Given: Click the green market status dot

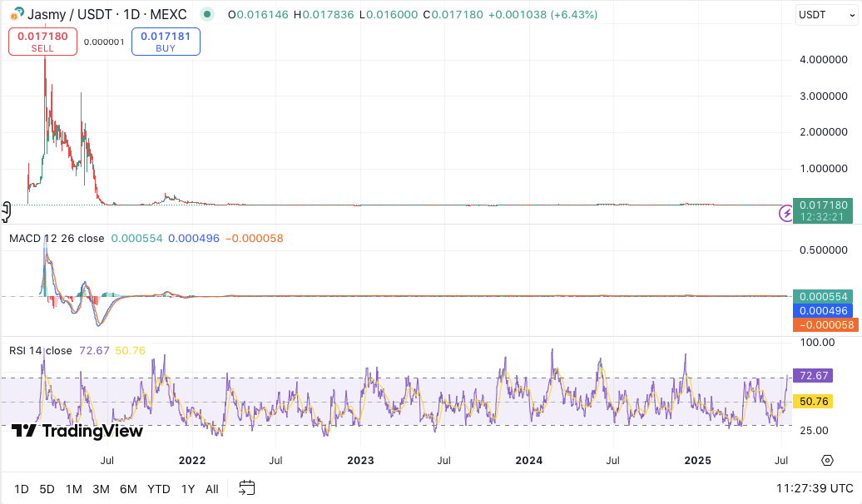Looking at the screenshot, I should (206, 14).
